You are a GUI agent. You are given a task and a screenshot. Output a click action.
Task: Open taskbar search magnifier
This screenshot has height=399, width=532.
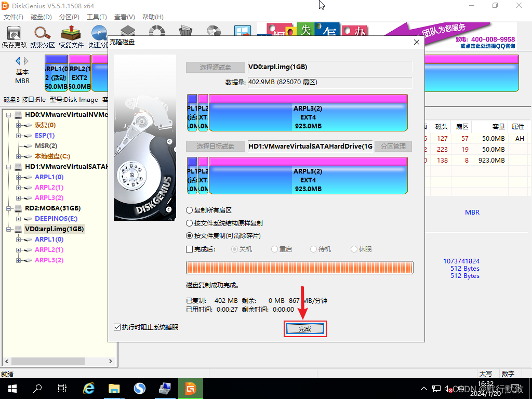(37, 388)
